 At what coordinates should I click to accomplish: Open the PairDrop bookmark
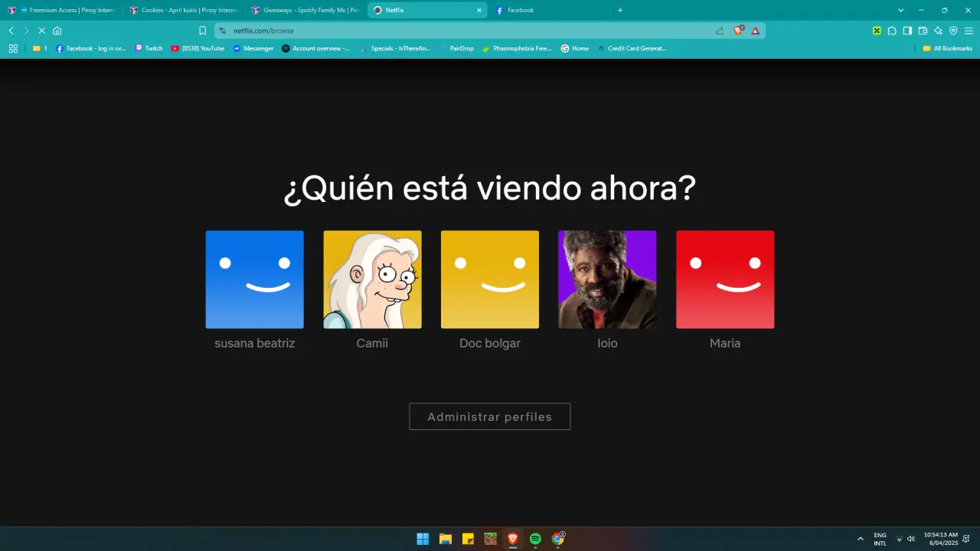click(456, 48)
